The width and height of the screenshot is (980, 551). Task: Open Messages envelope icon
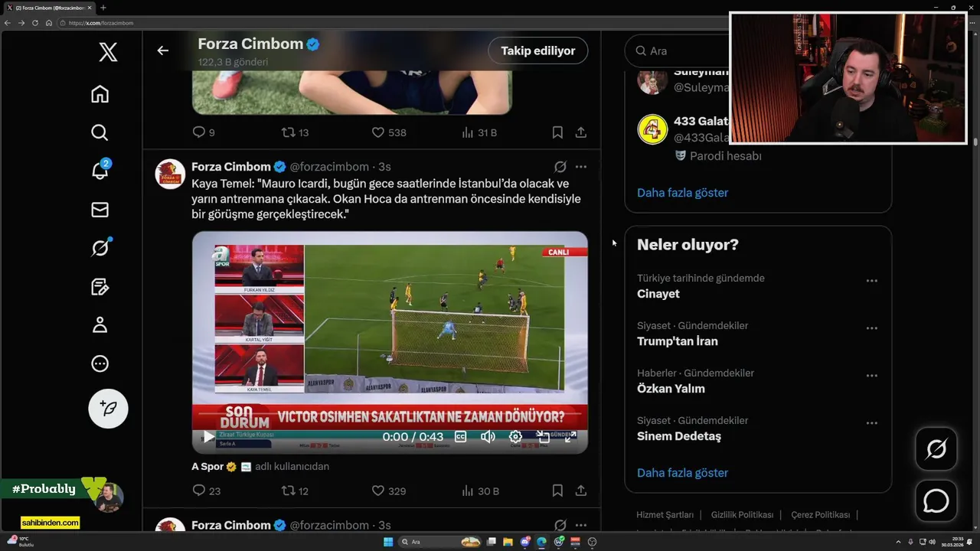[100, 210]
